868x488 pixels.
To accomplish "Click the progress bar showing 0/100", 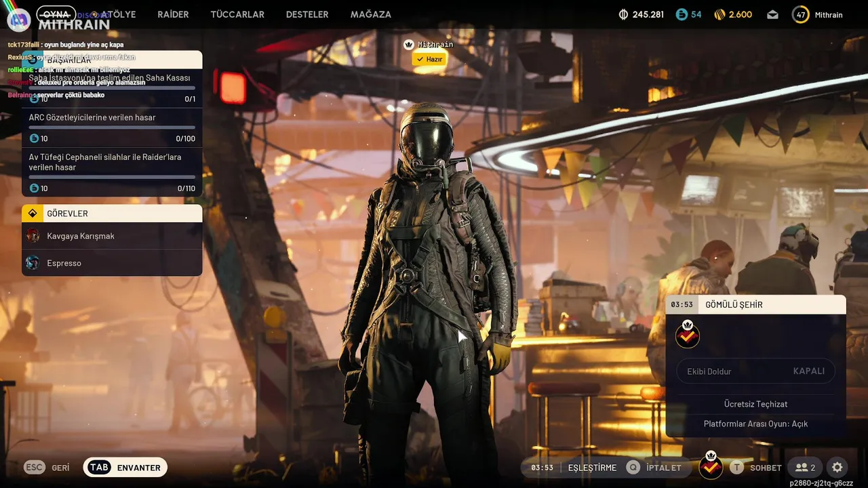I will coord(112,127).
